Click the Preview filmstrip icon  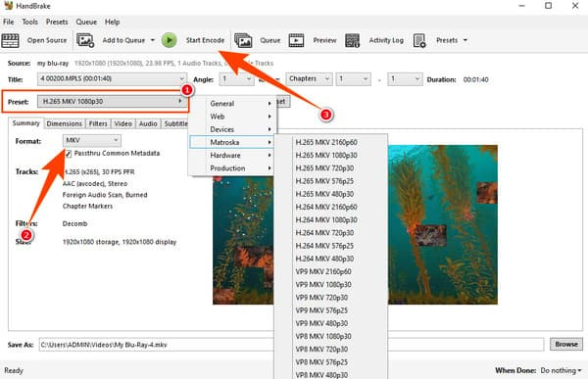(296, 40)
